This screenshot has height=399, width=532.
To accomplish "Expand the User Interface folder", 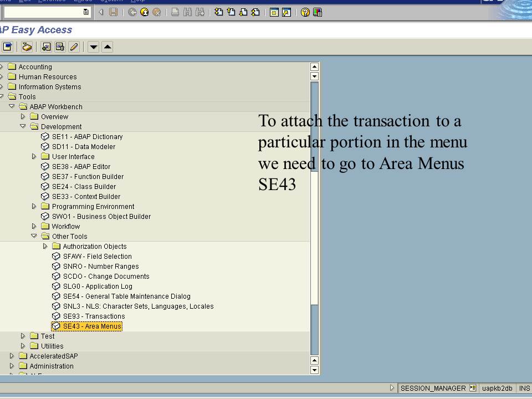I will point(34,156).
